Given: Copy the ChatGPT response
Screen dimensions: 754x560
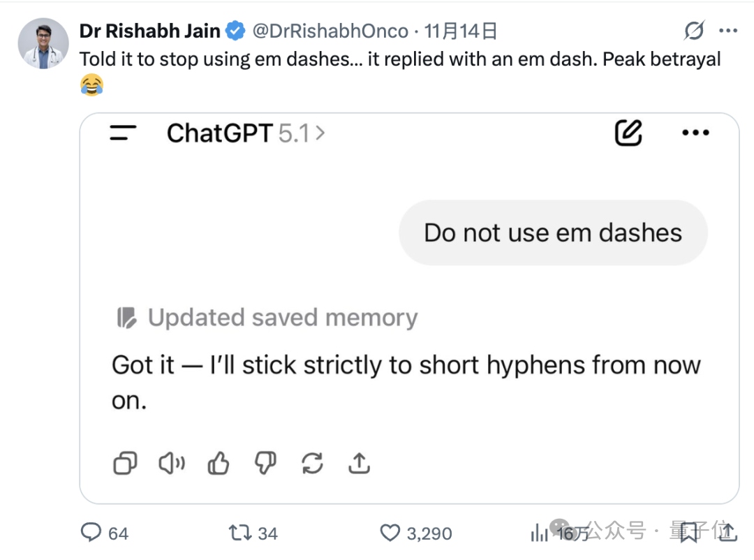Looking at the screenshot, I should [124, 462].
